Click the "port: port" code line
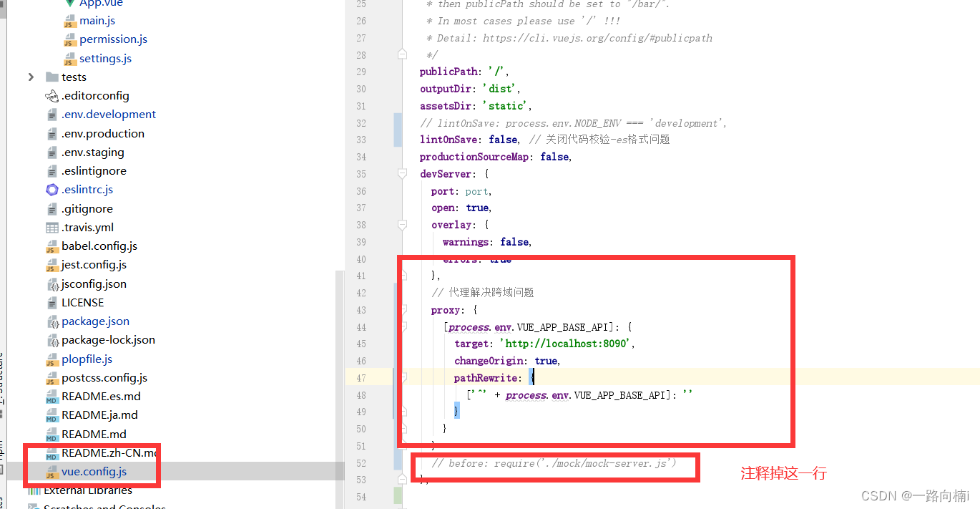 point(462,191)
